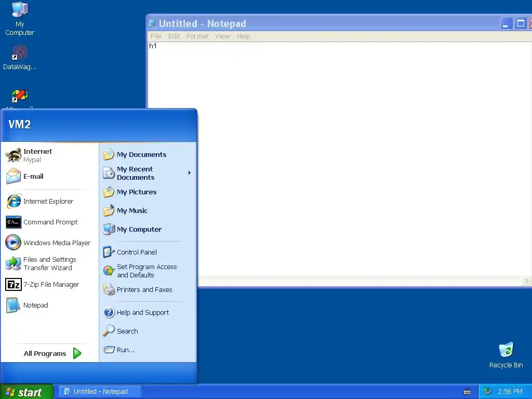Screen dimensions: 532x399
Task: Open Control Panel
Action: [148, 252]
